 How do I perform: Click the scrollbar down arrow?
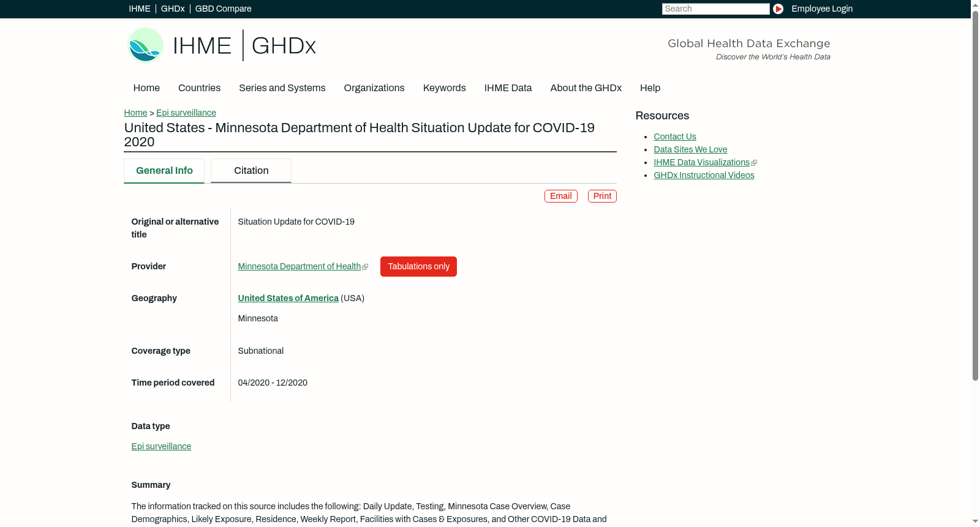975,521
